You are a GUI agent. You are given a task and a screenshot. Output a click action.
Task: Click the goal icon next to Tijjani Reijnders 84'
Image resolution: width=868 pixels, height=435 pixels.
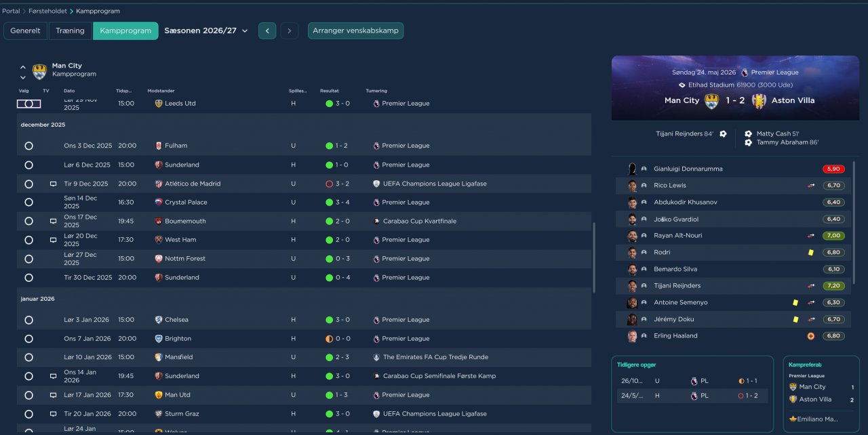tap(723, 134)
